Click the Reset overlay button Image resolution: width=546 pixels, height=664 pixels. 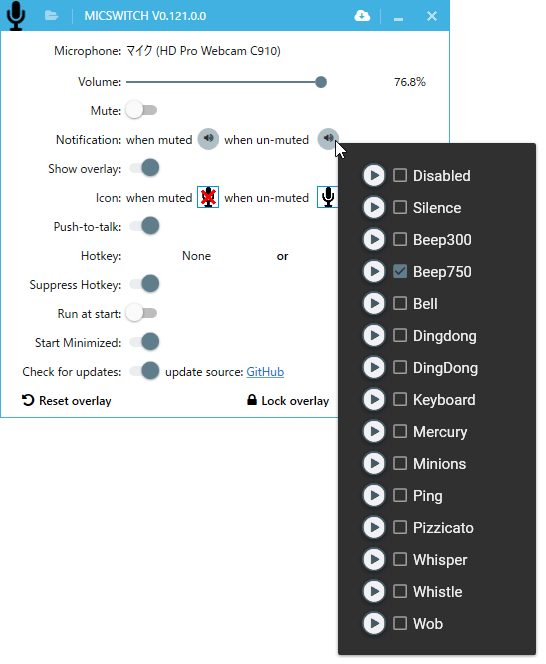click(x=67, y=401)
